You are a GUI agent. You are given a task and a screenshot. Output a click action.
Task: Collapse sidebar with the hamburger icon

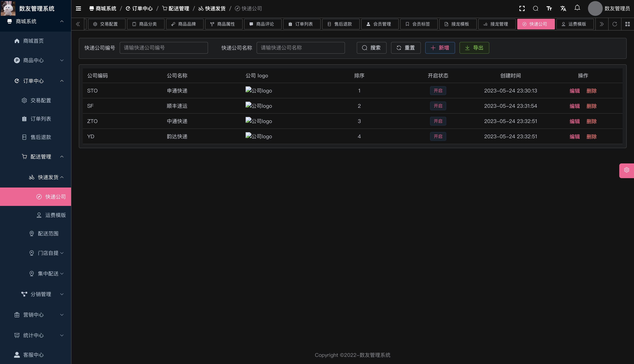pyautogui.click(x=78, y=8)
